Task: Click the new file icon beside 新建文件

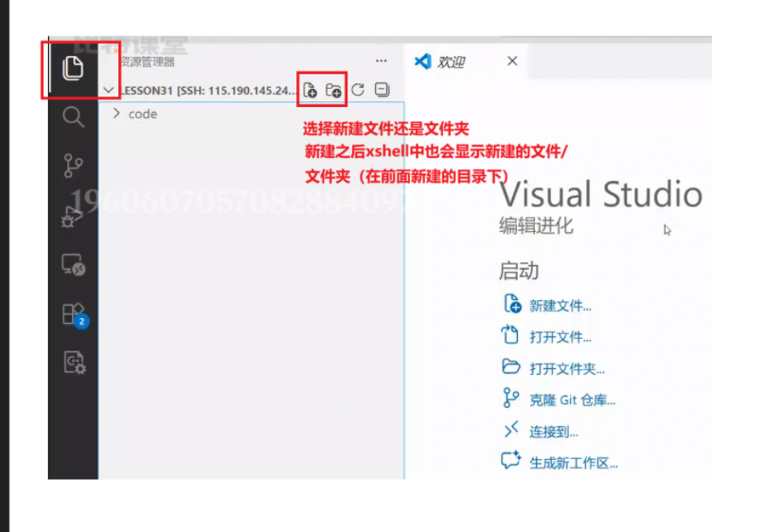Action: click(512, 304)
